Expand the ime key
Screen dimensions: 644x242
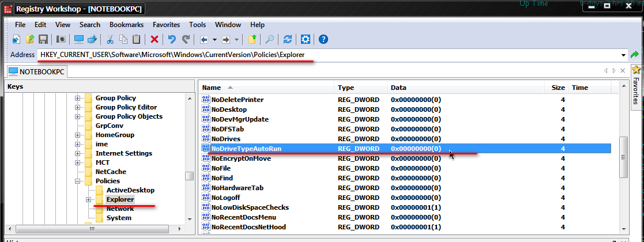77,144
